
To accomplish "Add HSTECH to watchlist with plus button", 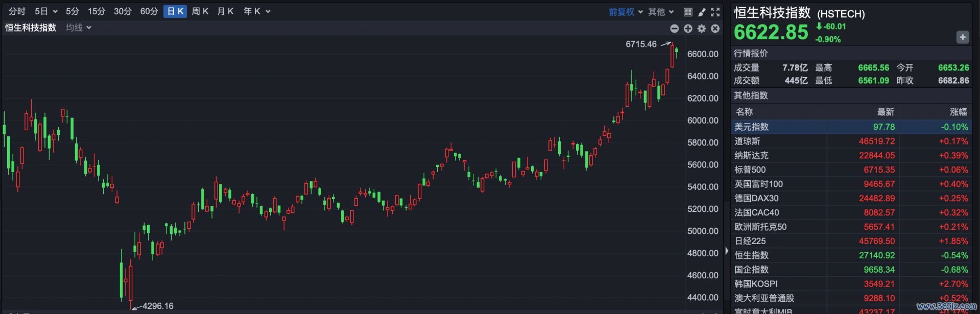I will point(962,37).
